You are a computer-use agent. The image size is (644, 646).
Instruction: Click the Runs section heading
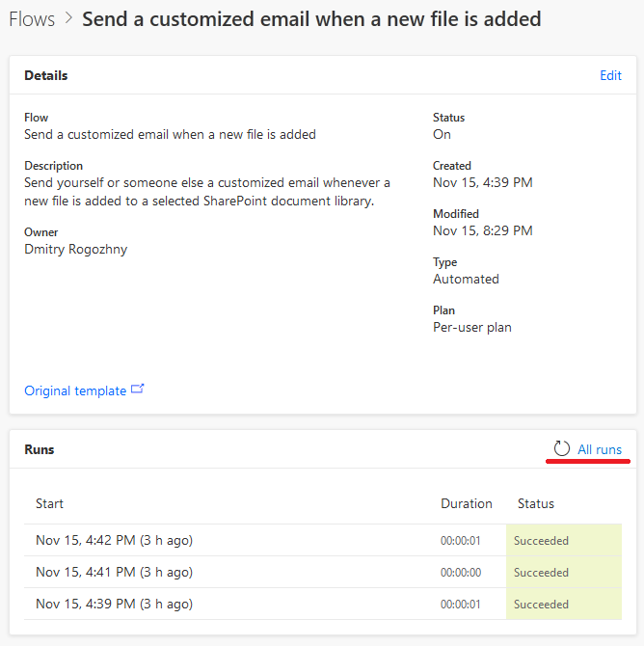click(40, 449)
